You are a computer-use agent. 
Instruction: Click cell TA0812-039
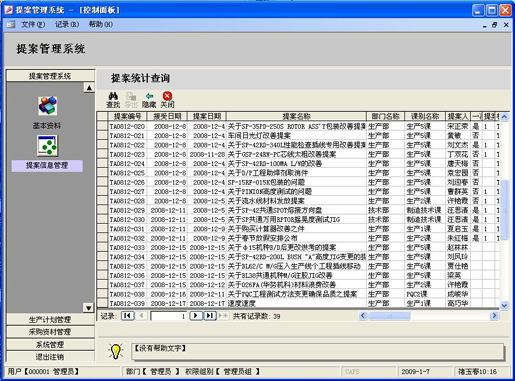127,303
